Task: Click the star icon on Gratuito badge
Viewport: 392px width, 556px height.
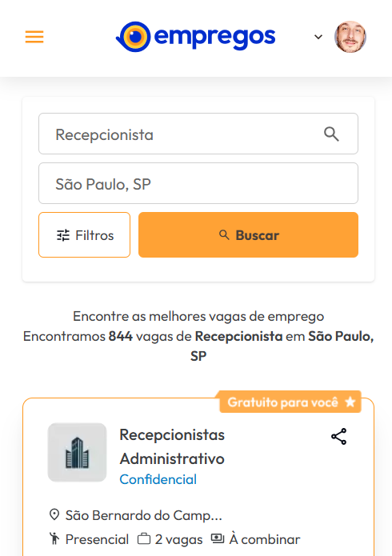Action: (x=350, y=402)
